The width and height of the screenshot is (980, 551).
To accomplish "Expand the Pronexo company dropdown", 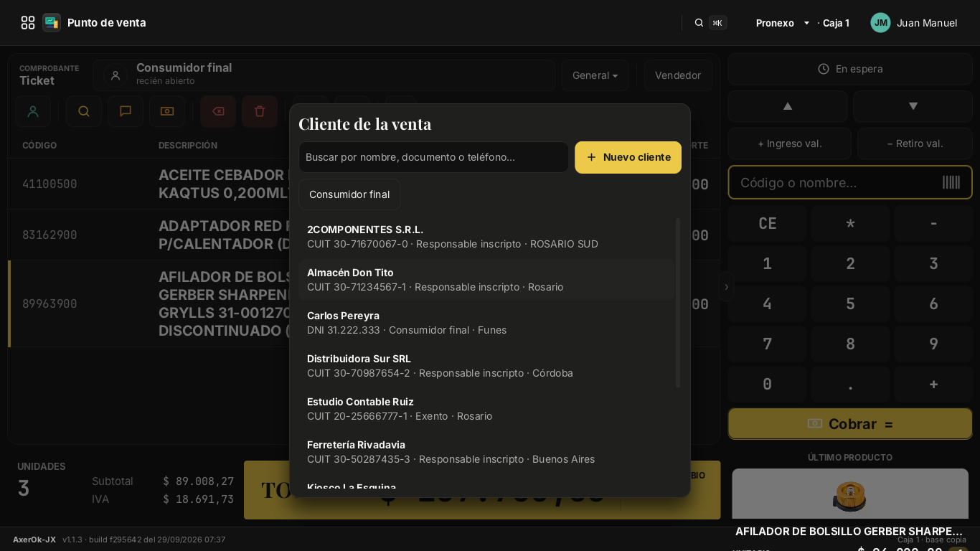I will coord(783,23).
